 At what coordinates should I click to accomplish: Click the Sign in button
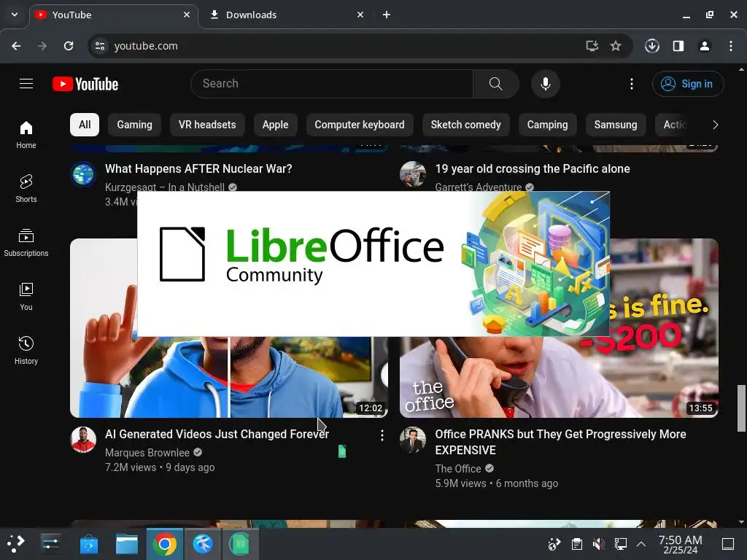(688, 84)
